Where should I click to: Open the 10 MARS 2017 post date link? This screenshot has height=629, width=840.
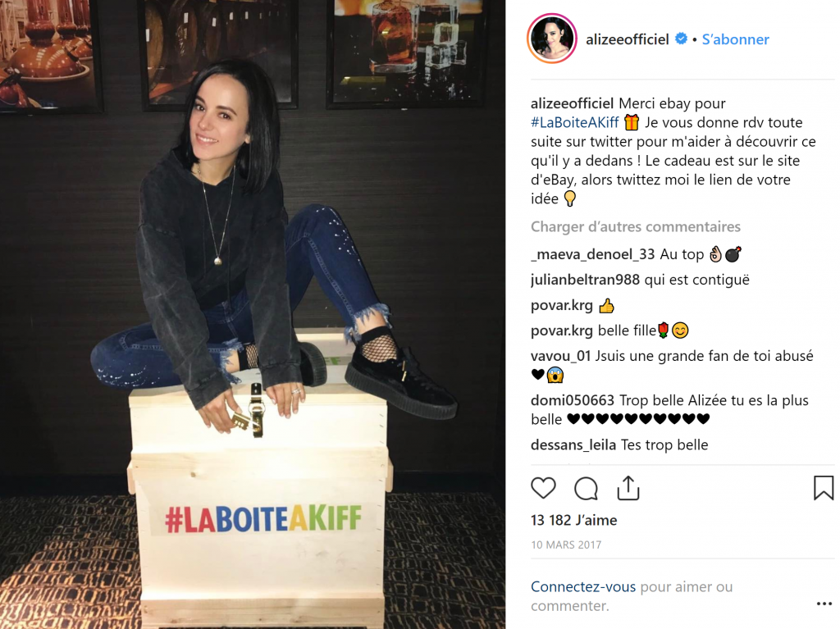[566, 545]
